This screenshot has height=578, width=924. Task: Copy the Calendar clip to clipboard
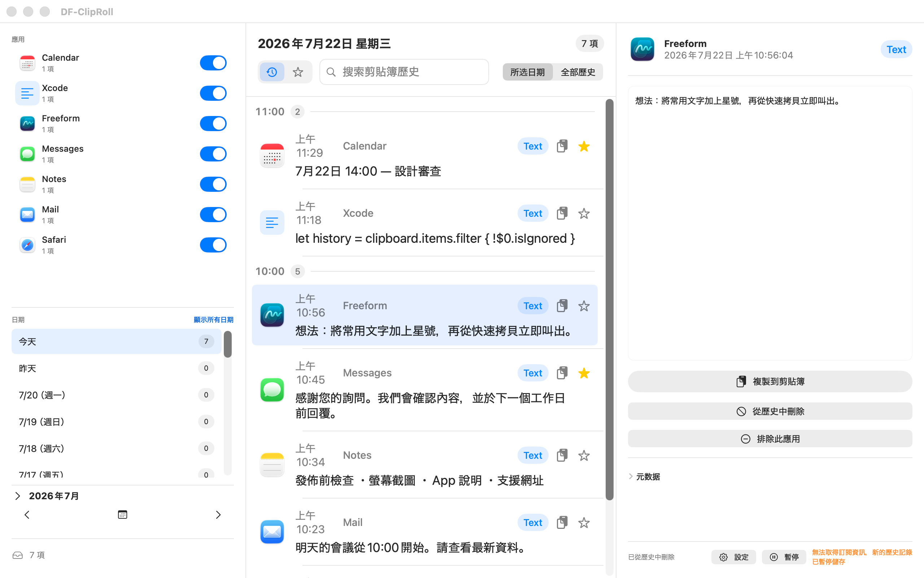[x=562, y=146]
